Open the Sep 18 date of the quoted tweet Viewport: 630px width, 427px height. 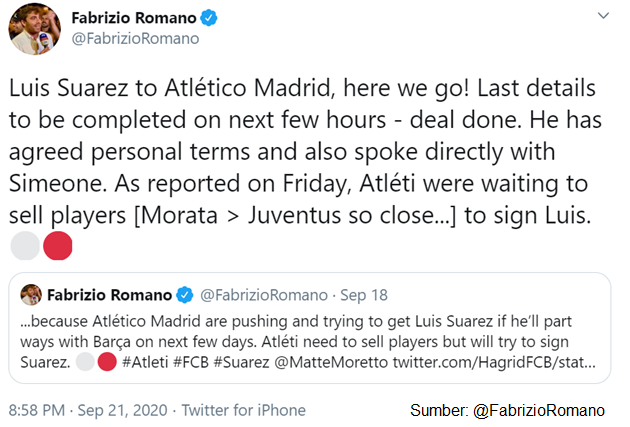(365, 295)
